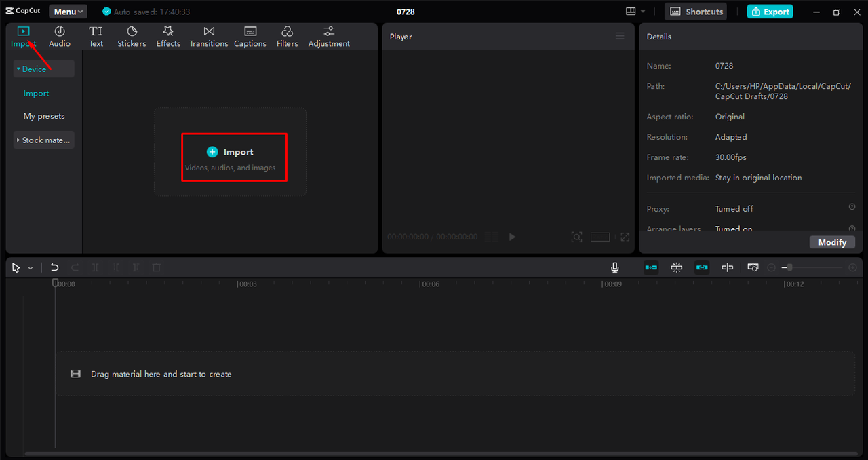Click the Export button
Image resolution: width=868 pixels, height=460 pixels.
pyautogui.click(x=770, y=12)
